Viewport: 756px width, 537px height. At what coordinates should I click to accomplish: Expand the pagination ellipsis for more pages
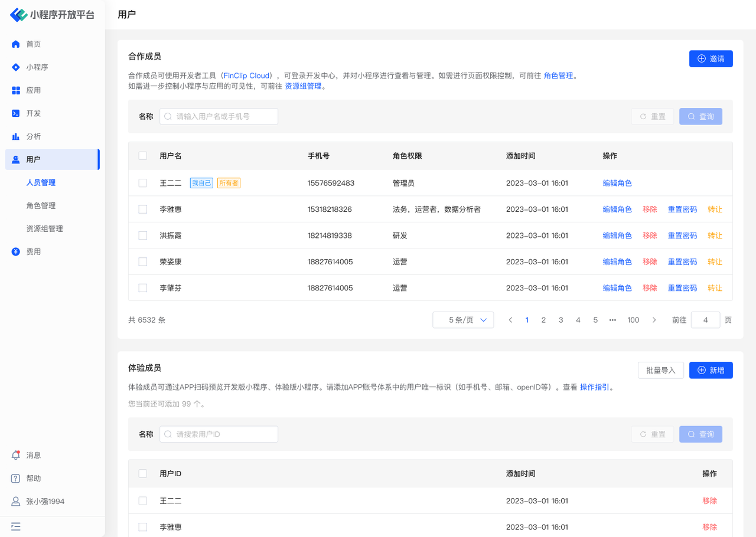tap(612, 320)
